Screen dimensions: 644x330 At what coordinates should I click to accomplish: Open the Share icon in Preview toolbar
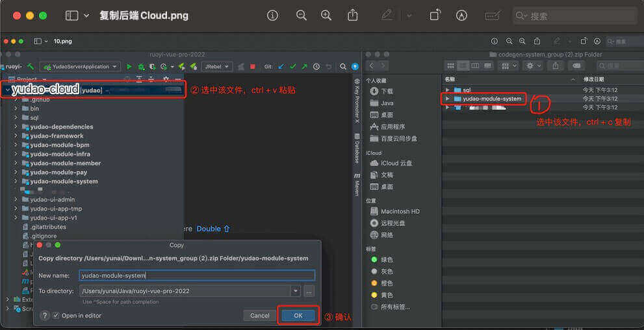[x=353, y=15]
